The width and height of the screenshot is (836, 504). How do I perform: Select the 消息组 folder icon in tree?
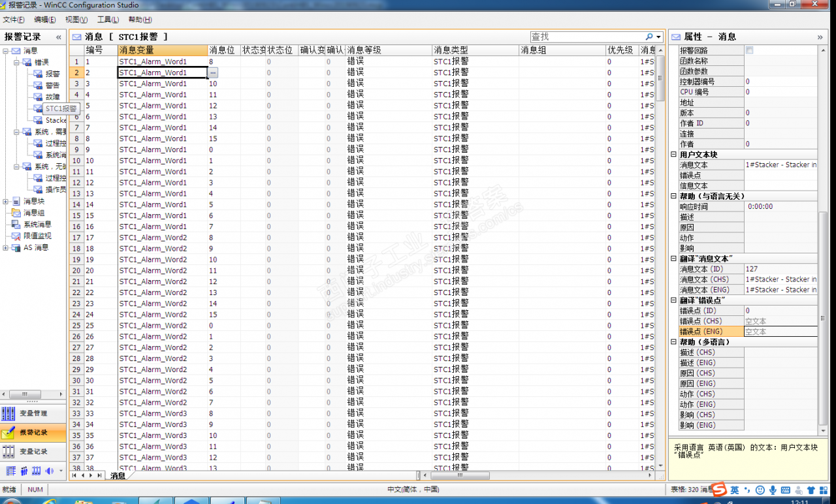tap(16, 213)
